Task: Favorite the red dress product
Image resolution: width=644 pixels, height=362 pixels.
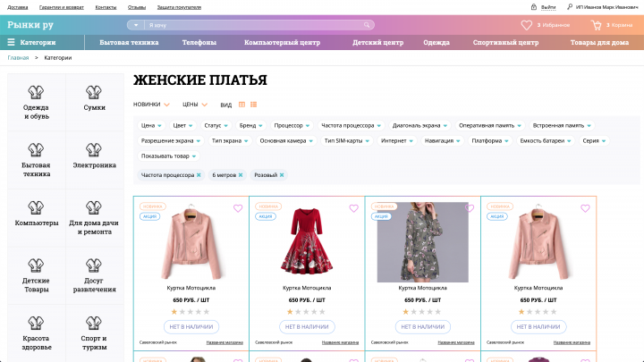Action: tap(353, 208)
